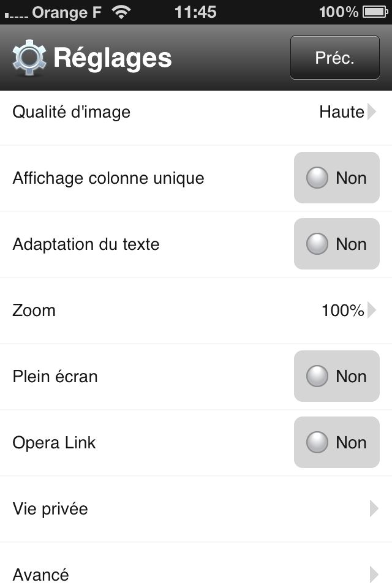Select the Qualité d'image label
Screen dimensions: 392x588
point(72,112)
